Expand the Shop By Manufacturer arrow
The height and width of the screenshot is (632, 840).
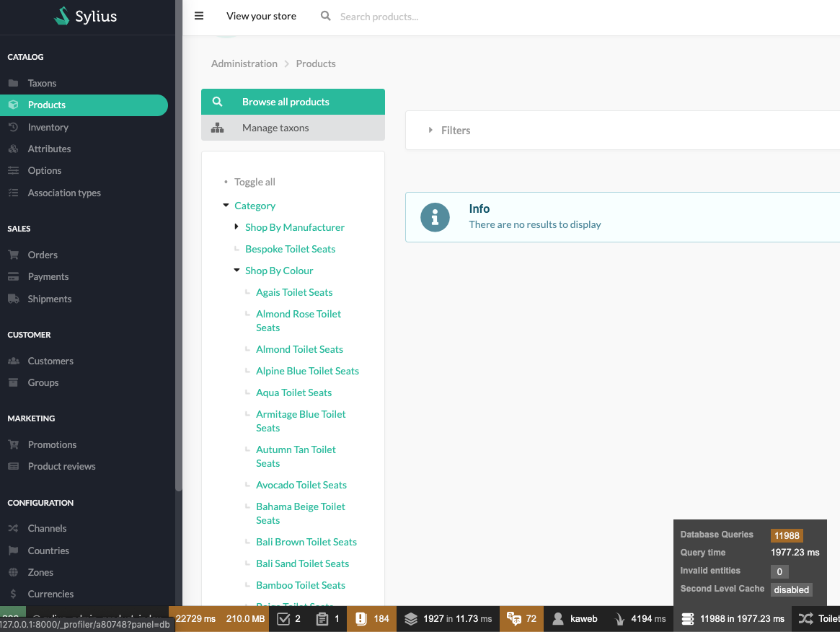236,227
